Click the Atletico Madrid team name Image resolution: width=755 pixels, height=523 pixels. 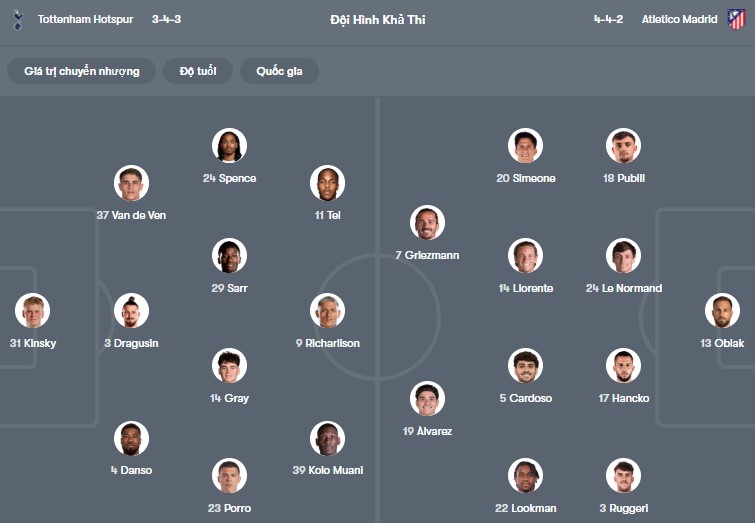[x=679, y=19]
